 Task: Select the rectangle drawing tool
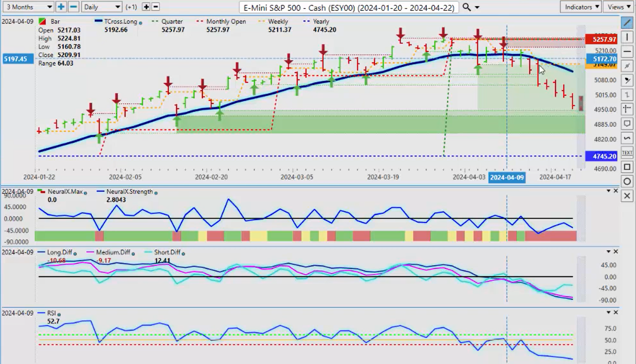click(627, 167)
